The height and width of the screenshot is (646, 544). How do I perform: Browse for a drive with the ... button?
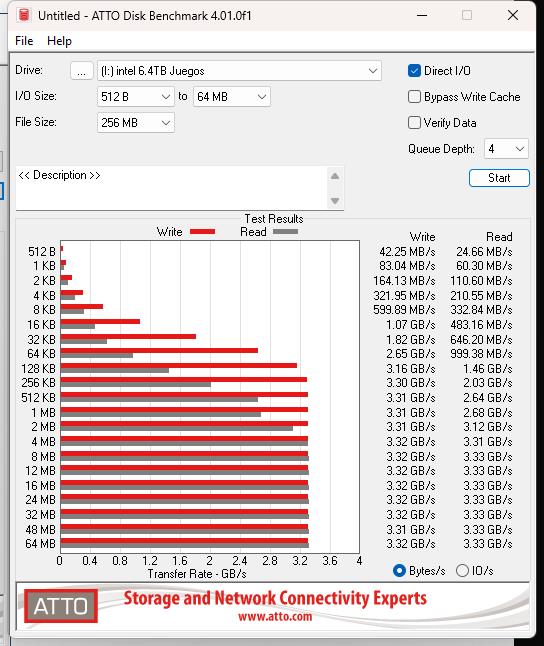point(82,71)
